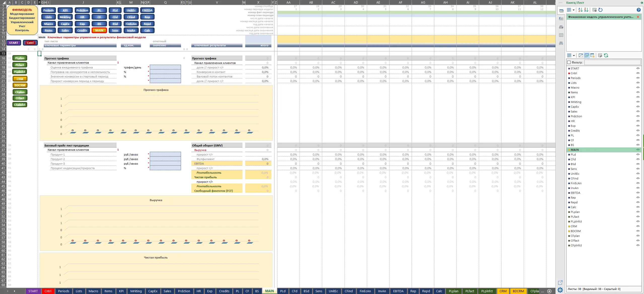Click the Sales navigation button
Image resolution: width=644 pixels, height=294 pixels.
click(65, 30)
